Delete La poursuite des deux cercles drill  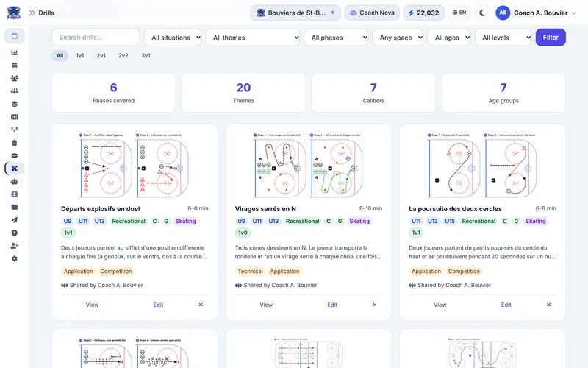(548, 305)
